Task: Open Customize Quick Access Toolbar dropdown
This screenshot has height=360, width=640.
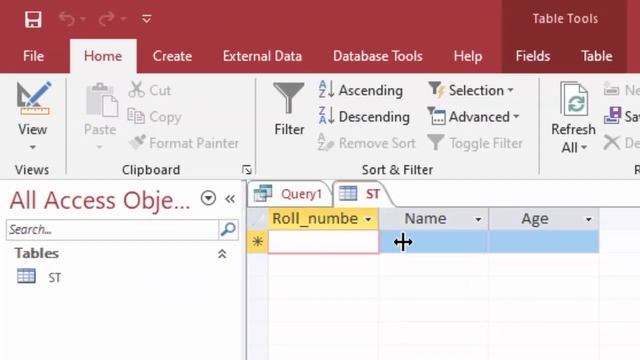Action: pyautogui.click(x=147, y=19)
